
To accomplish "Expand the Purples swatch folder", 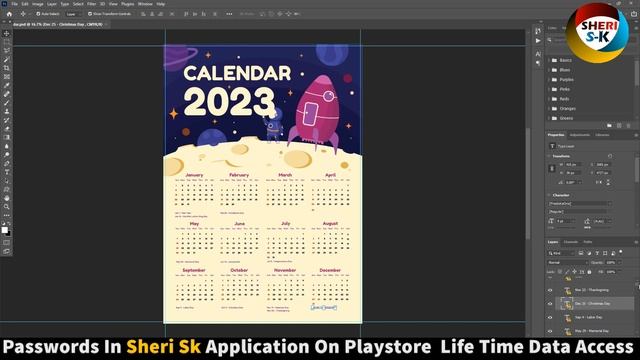I will (549, 80).
